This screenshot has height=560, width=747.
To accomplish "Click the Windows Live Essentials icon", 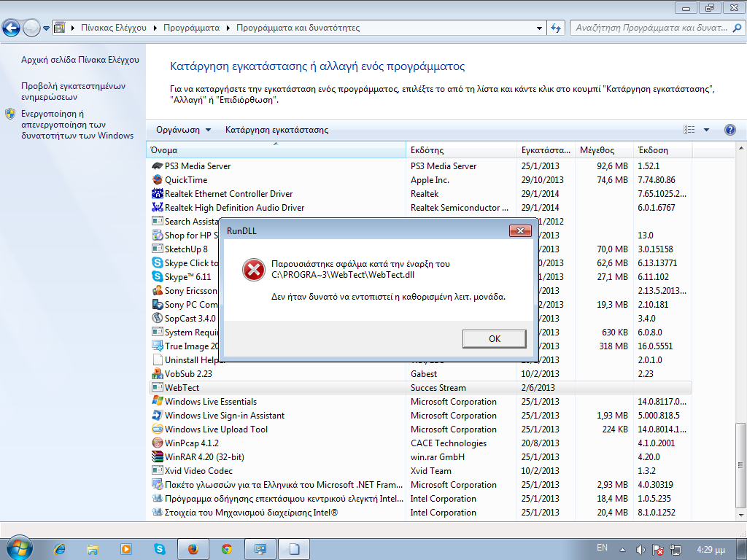I will 158,402.
